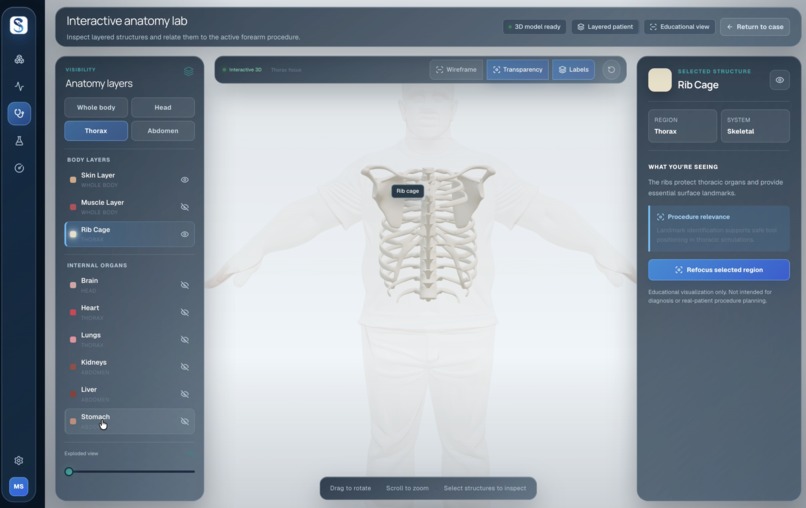
Task: Click the Region Thorax info box
Action: pos(682,126)
